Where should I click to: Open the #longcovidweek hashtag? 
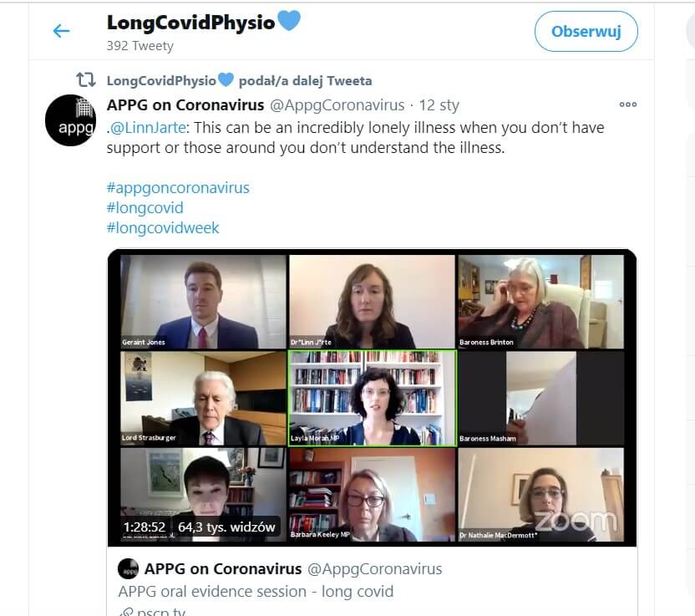click(x=163, y=227)
